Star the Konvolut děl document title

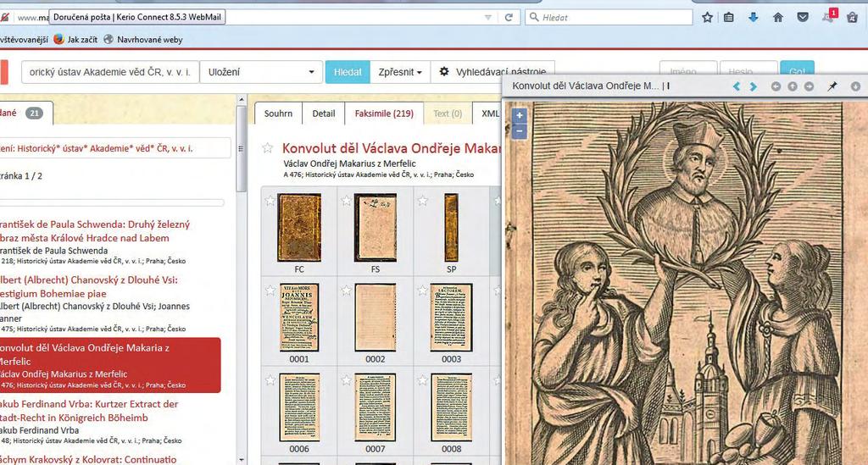[x=268, y=147]
